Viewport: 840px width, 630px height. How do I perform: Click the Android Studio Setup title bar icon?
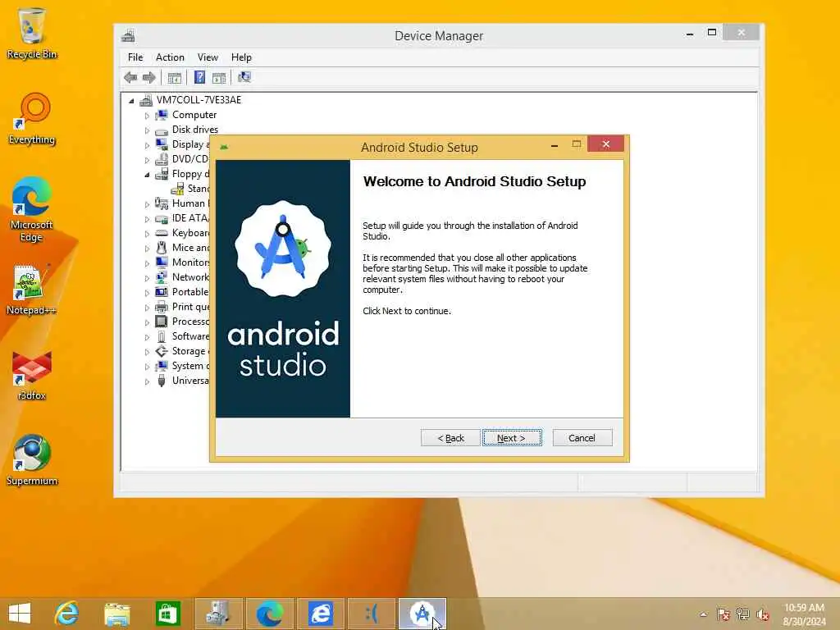224,147
